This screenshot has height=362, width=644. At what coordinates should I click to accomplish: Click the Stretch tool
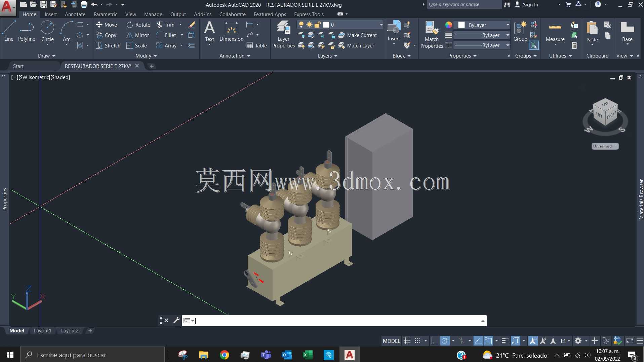click(108, 45)
